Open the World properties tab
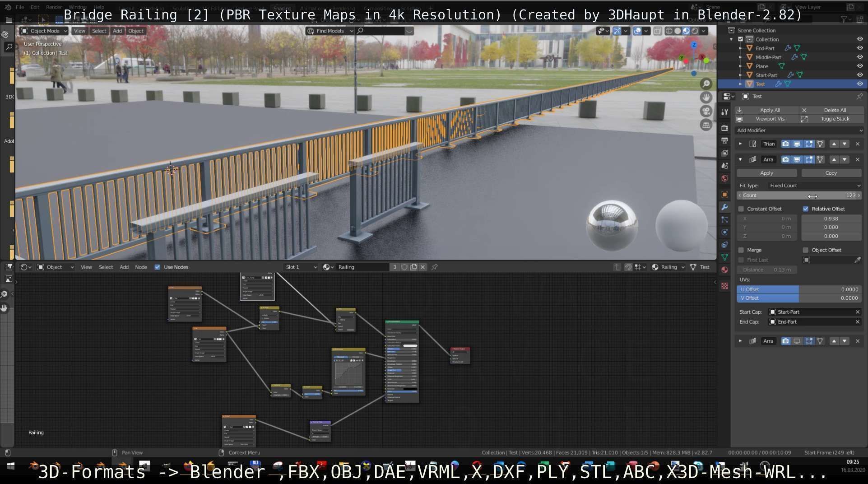The width and height of the screenshot is (868, 484). (724, 178)
